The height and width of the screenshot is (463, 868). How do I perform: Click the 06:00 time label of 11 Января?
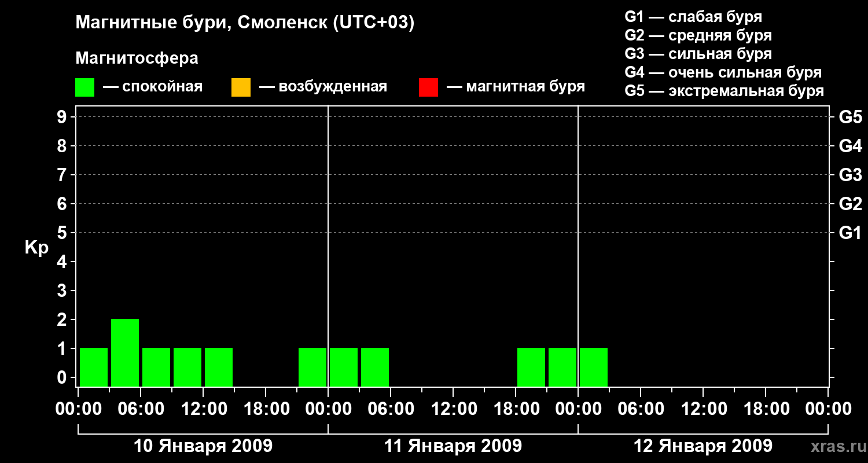tap(391, 409)
